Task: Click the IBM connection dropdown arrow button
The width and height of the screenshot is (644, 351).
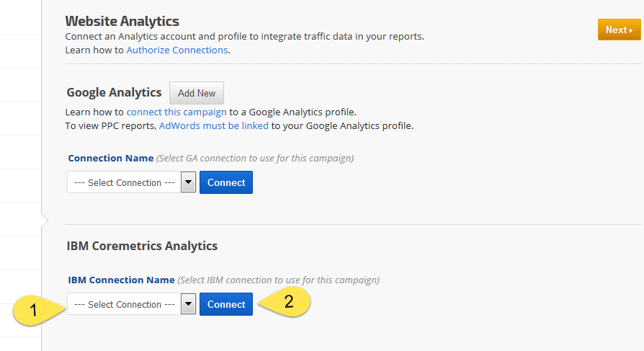Action: tap(188, 304)
